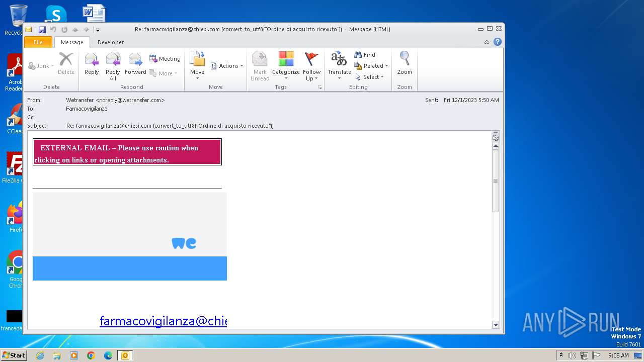Click the Undo icon in the title bar
The width and height of the screenshot is (644, 362).
[53, 30]
